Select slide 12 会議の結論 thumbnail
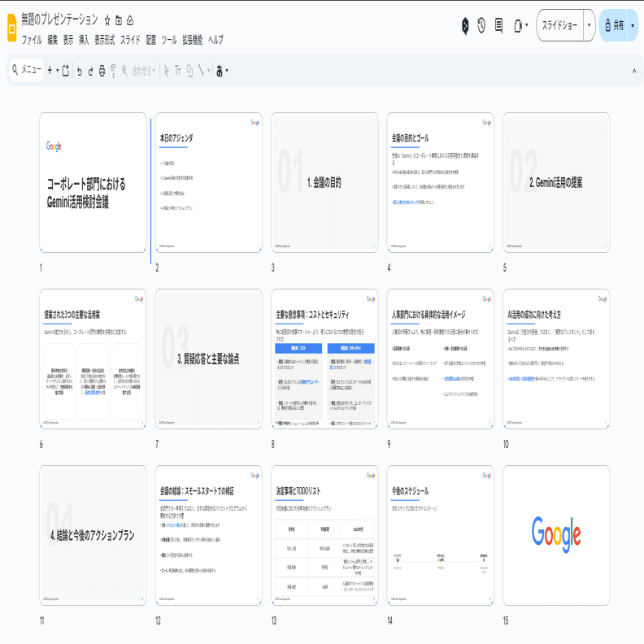The width and height of the screenshot is (644, 644). click(209, 535)
